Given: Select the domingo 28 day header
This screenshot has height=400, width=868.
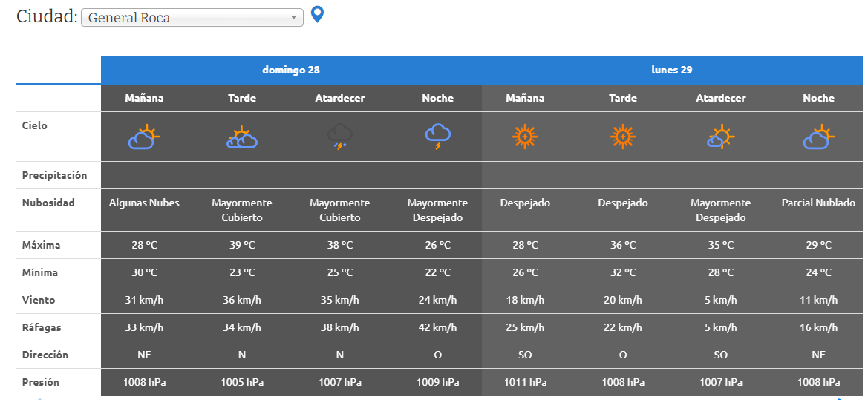Looking at the screenshot, I should point(291,70).
